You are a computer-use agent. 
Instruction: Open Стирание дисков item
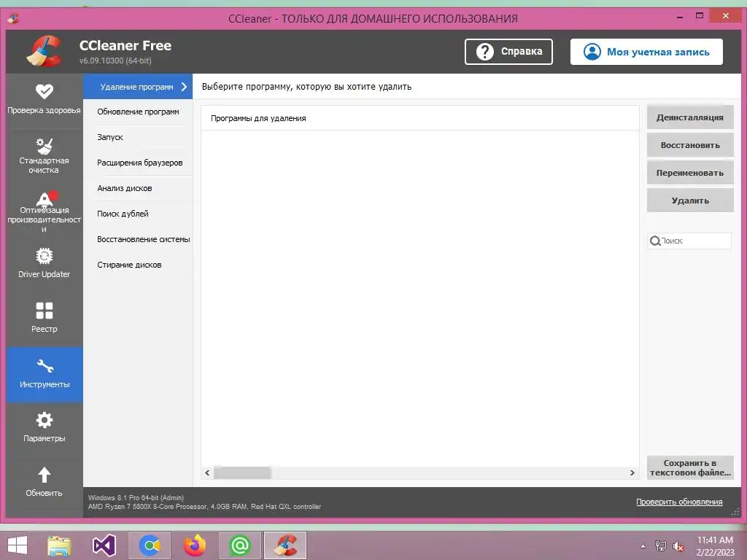(x=138, y=265)
